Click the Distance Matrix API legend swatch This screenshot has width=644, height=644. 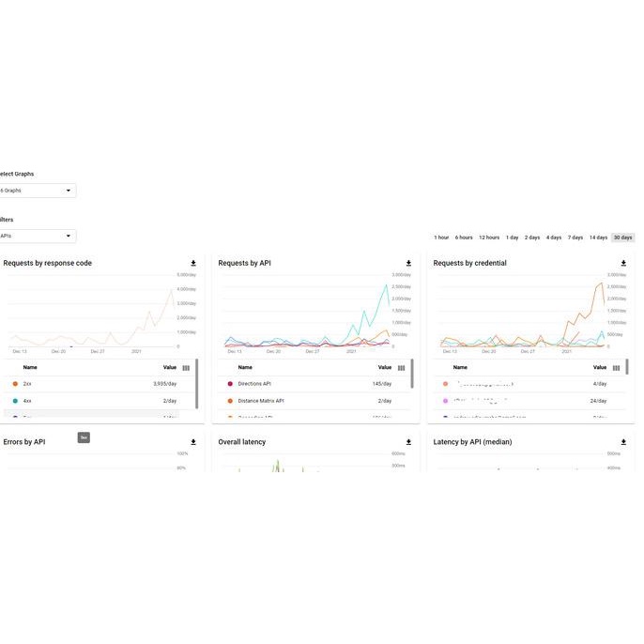(230, 401)
